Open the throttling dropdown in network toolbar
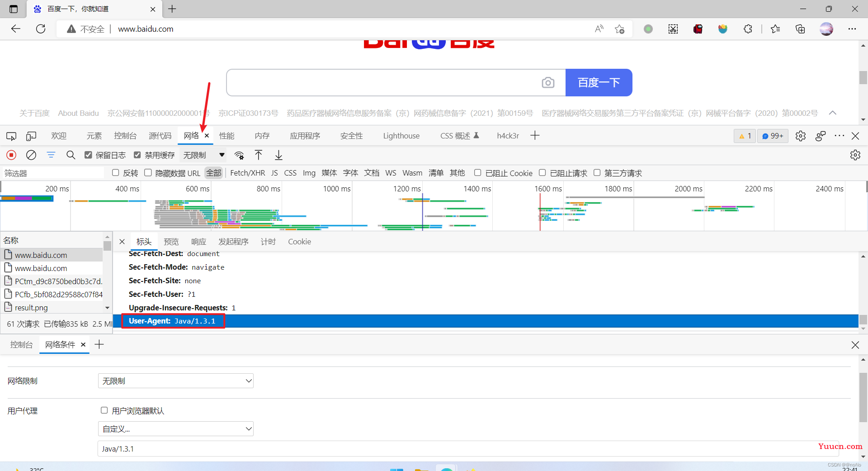The image size is (868, 471). 204,155
